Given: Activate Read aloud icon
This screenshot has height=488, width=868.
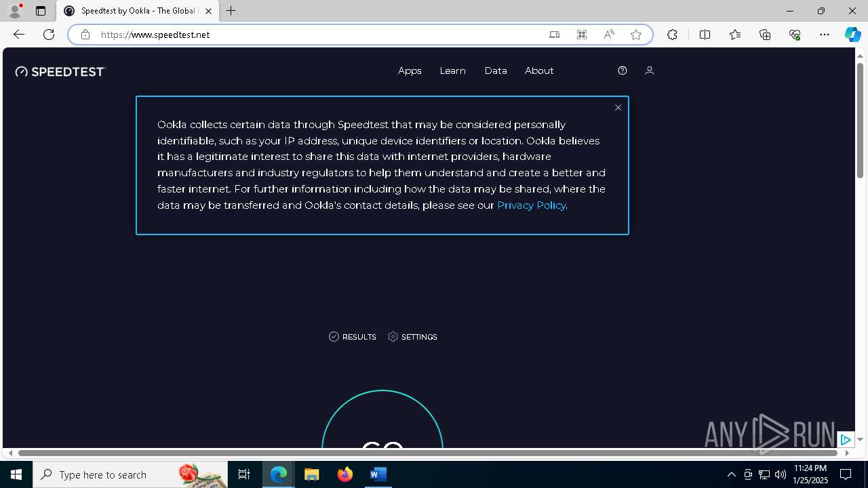Looking at the screenshot, I should pyautogui.click(x=609, y=35).
